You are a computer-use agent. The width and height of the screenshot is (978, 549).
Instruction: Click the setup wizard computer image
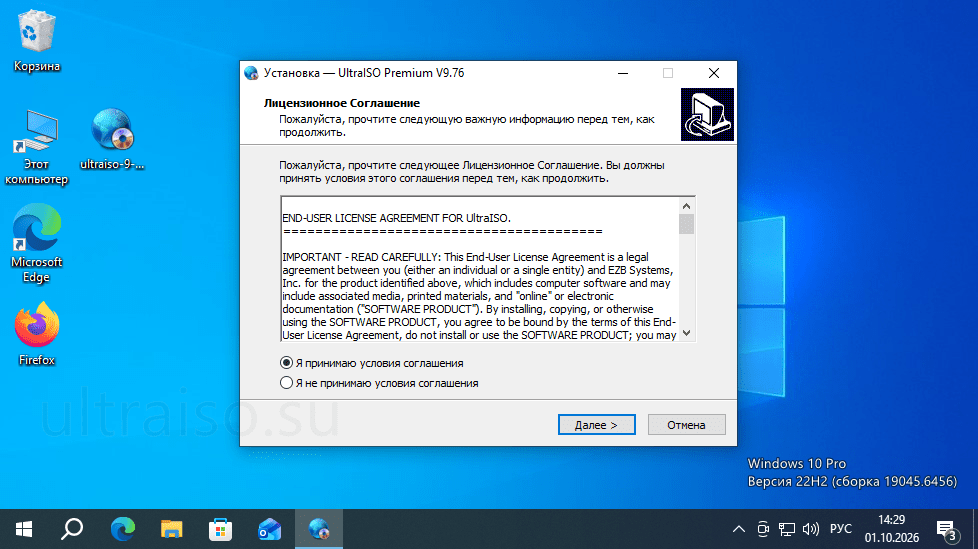(x=707, y=114)
